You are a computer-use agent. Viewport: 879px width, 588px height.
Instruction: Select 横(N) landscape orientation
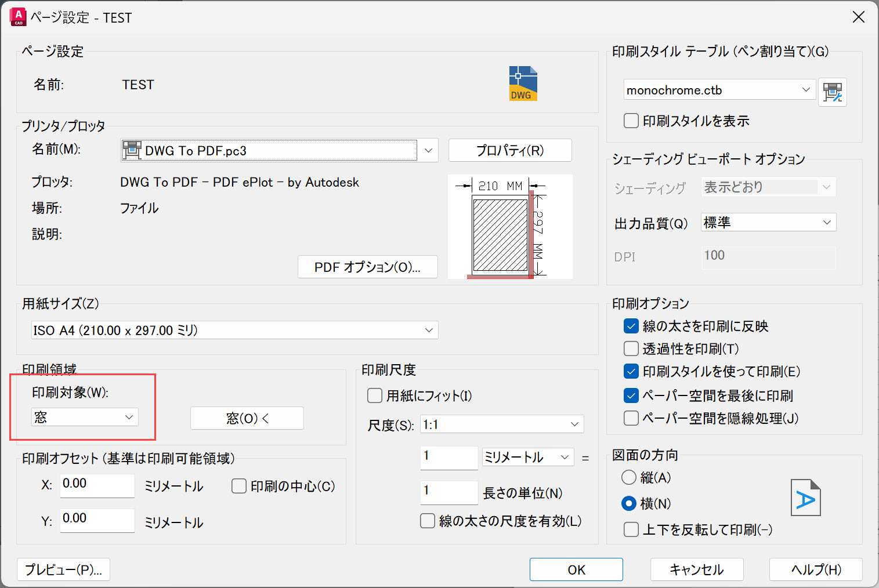tap(628, 503)
